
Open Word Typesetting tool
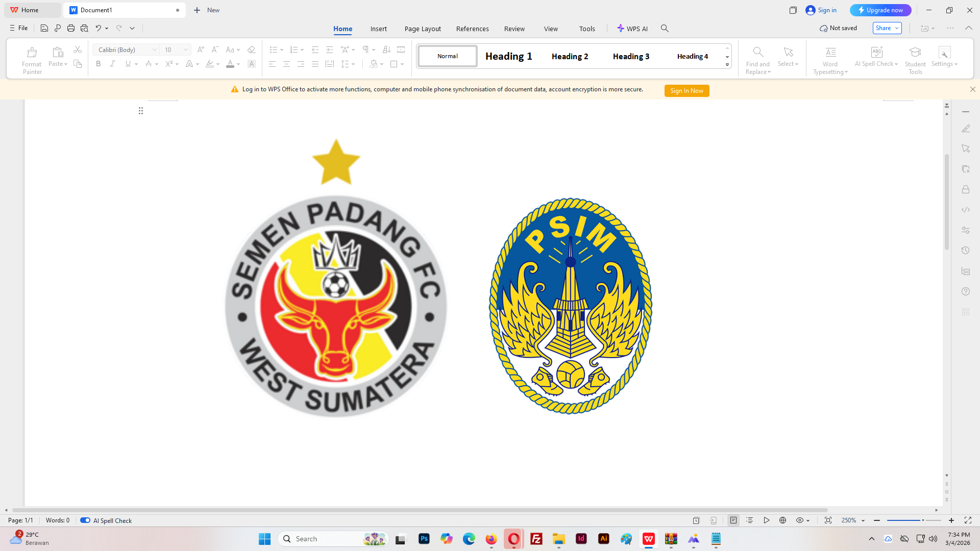[x=830, y=60]
